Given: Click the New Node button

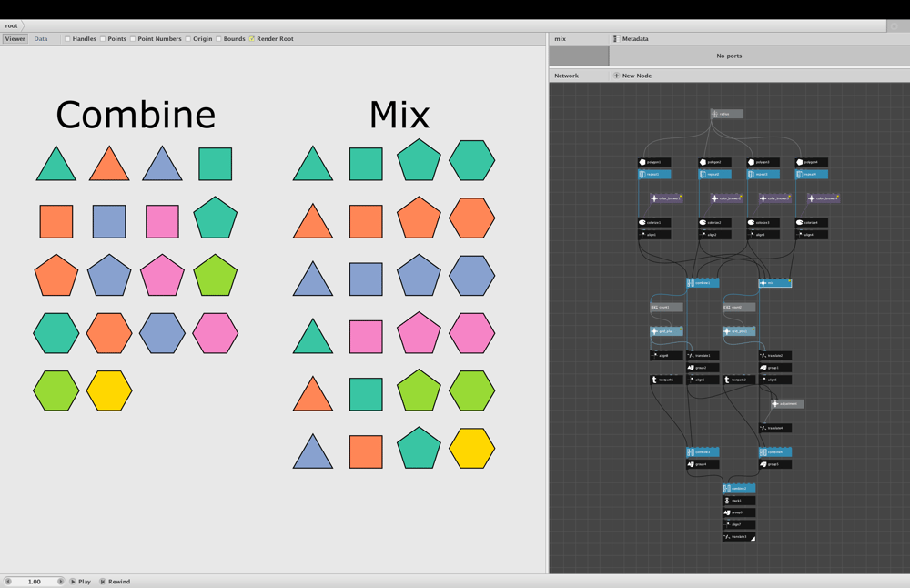Looking at the screenshot, I should coord(632,76).
